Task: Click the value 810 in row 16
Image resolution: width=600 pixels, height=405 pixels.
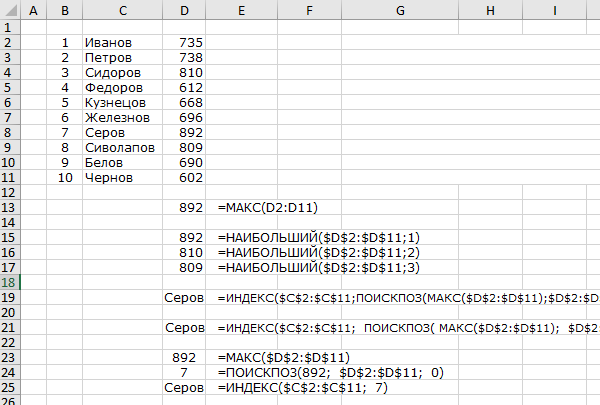Action: 191,253
